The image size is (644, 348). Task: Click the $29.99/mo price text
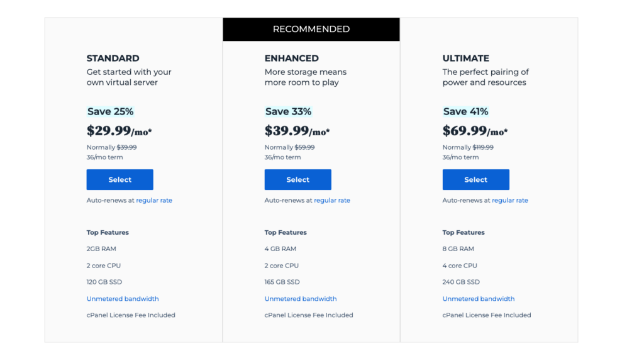pos(119,131)
